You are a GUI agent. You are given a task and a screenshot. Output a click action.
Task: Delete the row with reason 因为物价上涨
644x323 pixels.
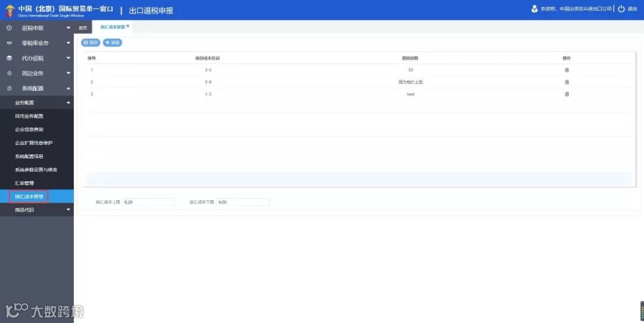(567, 82)
